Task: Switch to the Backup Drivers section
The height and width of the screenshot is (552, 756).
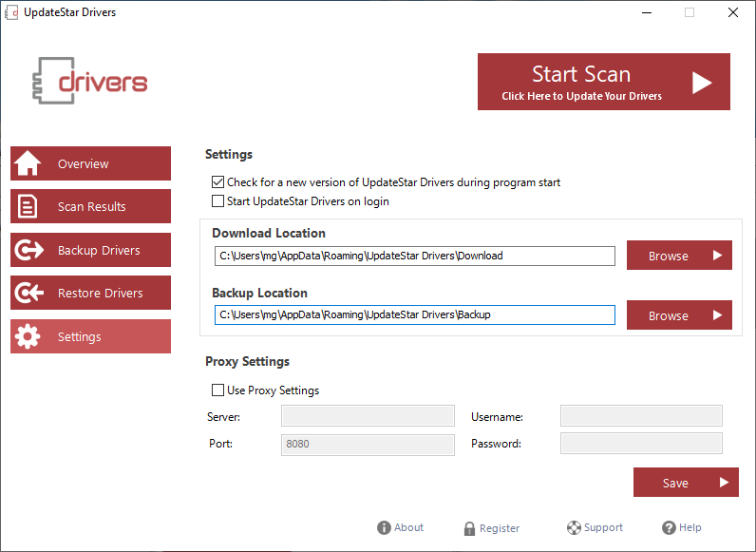Action: coord(99,251)
